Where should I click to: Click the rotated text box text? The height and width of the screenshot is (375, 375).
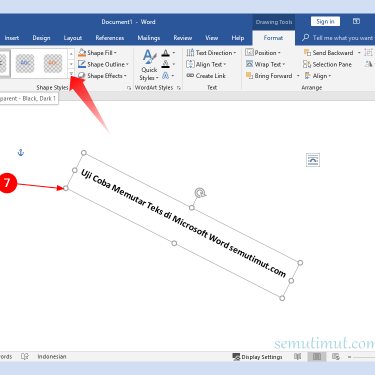[x=183, y=223]
